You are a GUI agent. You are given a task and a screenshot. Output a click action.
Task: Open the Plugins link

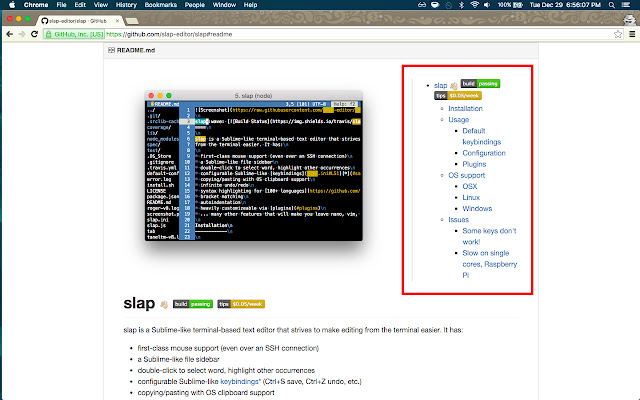coord(474,164)
